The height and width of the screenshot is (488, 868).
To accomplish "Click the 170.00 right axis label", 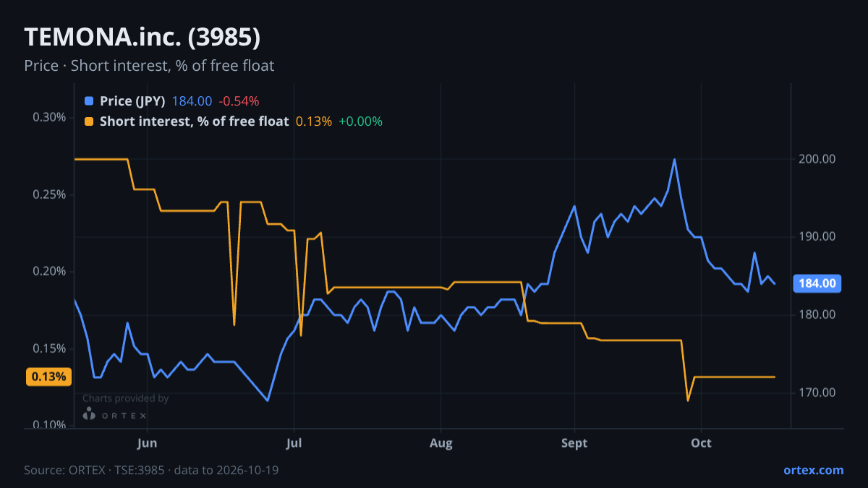I will click(817, 393).
